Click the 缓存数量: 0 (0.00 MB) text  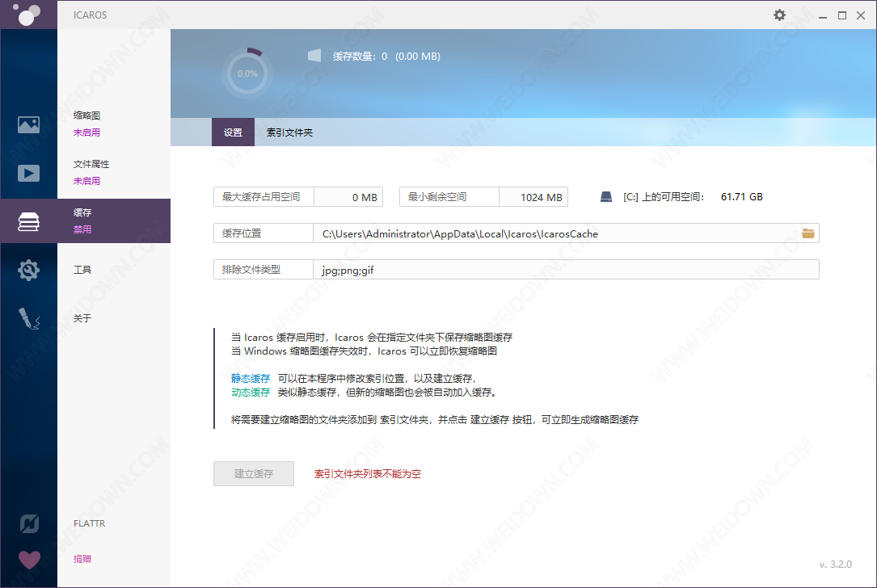(386, 57)
